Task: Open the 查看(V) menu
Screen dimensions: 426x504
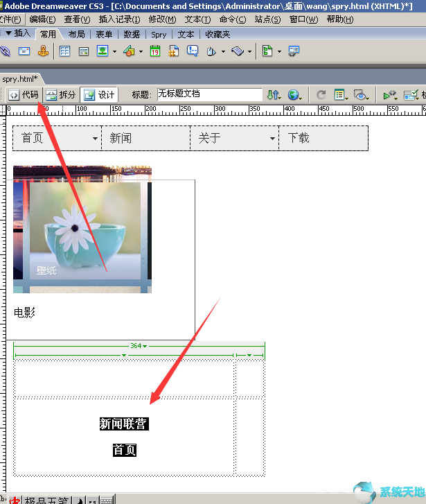Action: [77, 19]
